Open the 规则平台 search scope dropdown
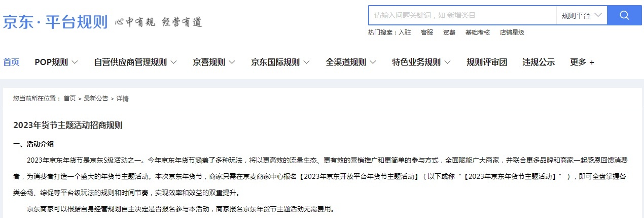 582,15
